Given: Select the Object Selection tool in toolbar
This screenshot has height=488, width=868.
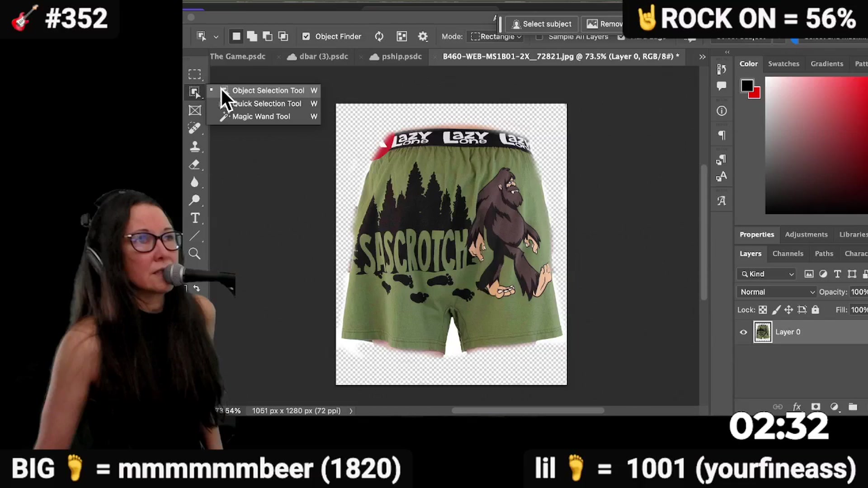Looking at the screenshot, I should pyautogui.click(x=195, y=92).
